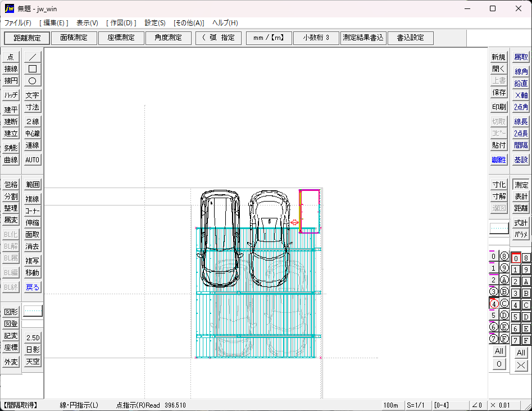This screenshot has height=411, width=532.
Task: Select the circle drawing tool
Action: coord(33,81)
